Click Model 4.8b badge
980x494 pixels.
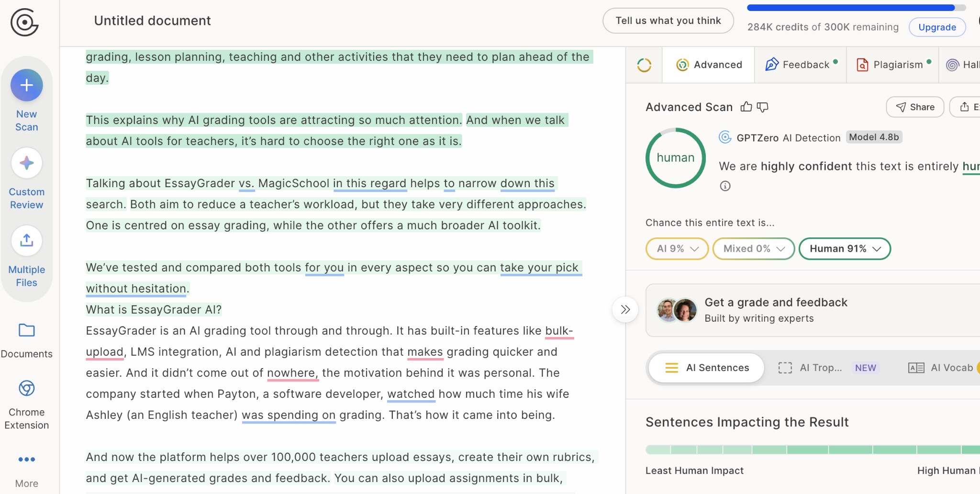tap(874, 137)
